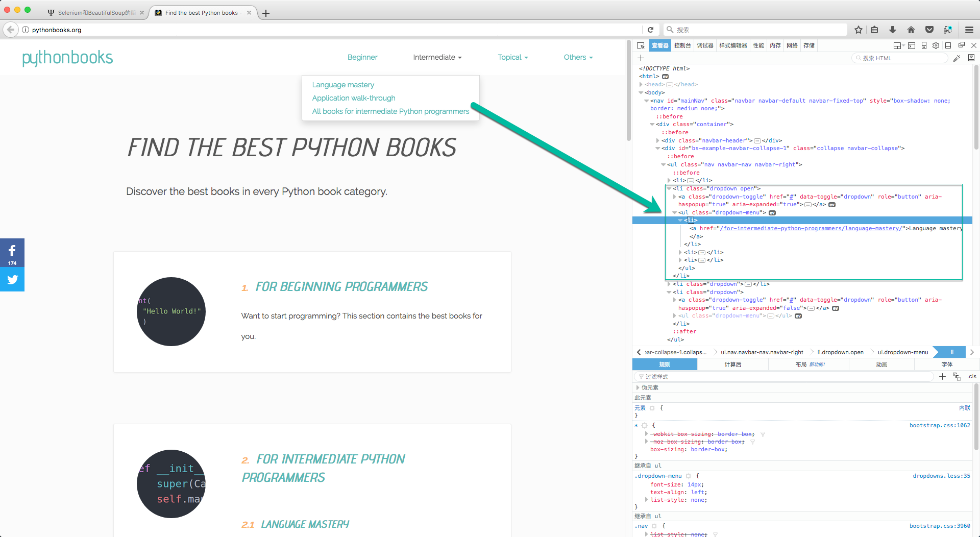Screen dimensions: 980x537
Task: Click ev badge on html element
Action: coord(666,77)
